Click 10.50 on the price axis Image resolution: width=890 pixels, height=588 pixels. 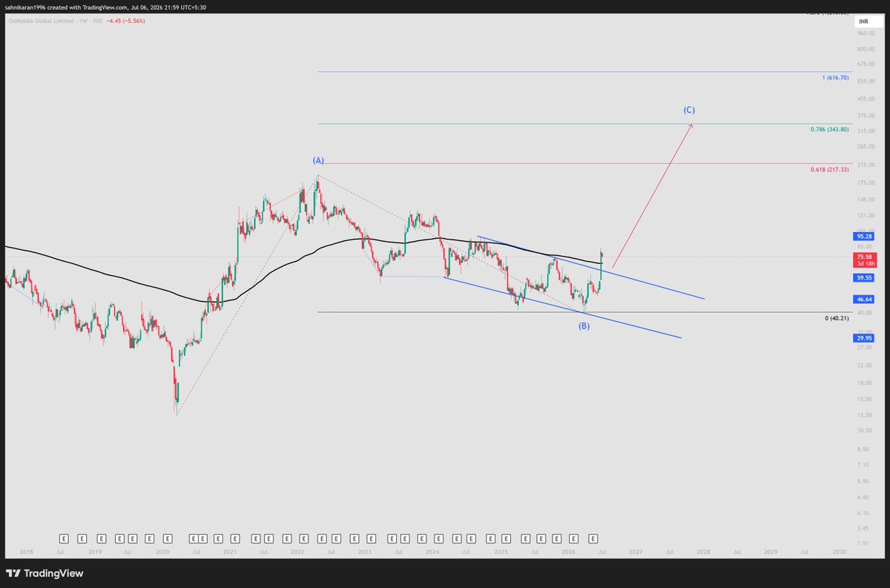click(863, 430)
